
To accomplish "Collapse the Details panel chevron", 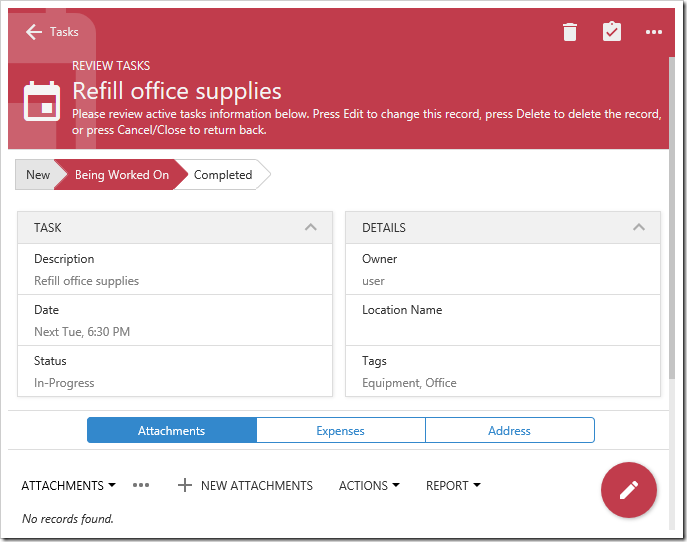I will click(639, 228).
